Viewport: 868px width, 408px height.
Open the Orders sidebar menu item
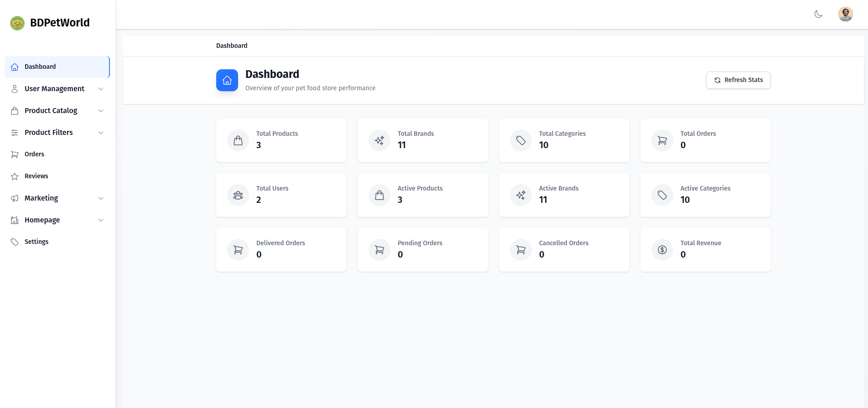coord(57,155)
